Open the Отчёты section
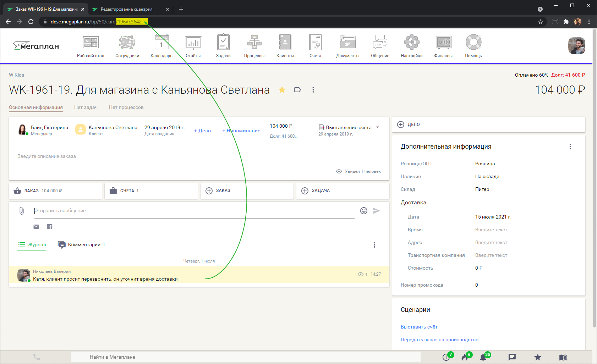 pos(193,46)
